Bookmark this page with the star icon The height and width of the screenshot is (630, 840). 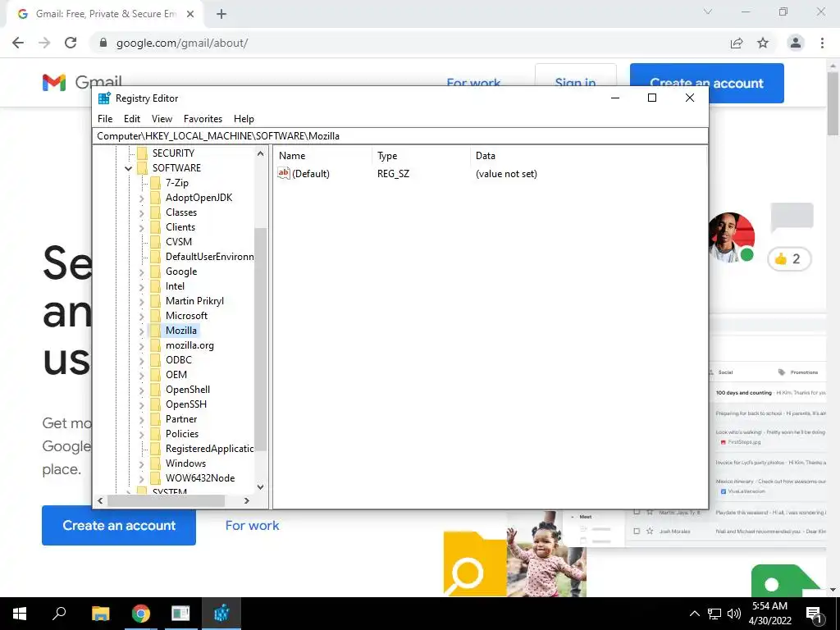tap(763, 43)
